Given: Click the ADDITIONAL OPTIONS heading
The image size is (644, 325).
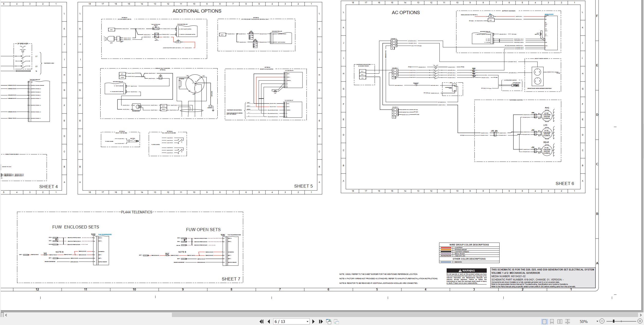Looking at the screenshot, I should (x=197, y=11).
